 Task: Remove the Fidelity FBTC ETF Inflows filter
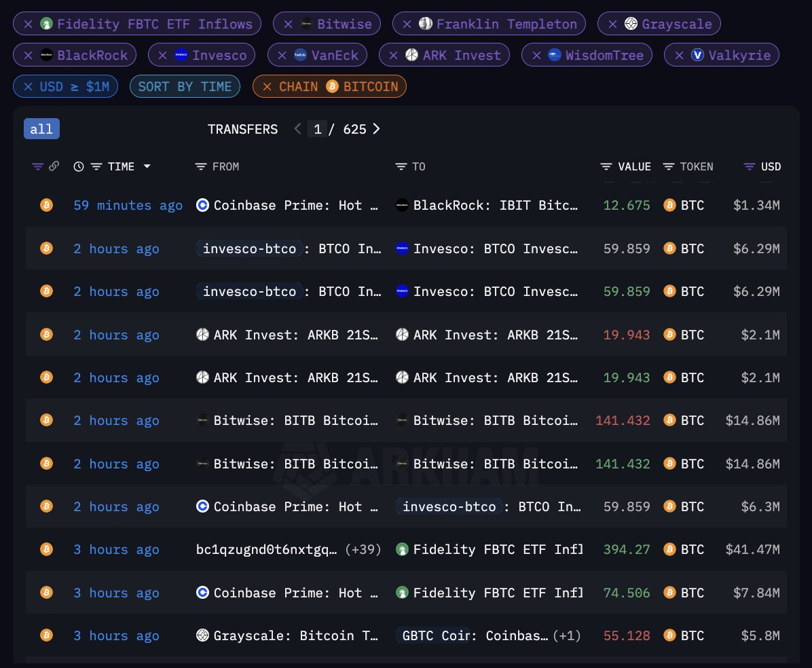pyautogui.click(x=29, y=24)
